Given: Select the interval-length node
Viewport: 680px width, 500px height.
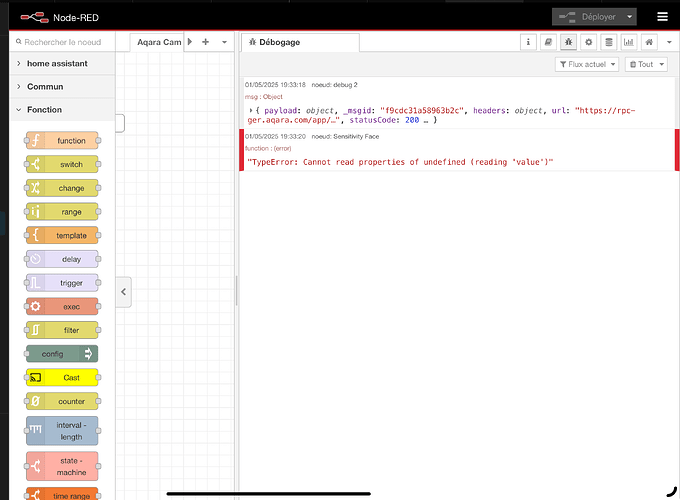Looking at the screenshot, I should click(62, 431).
